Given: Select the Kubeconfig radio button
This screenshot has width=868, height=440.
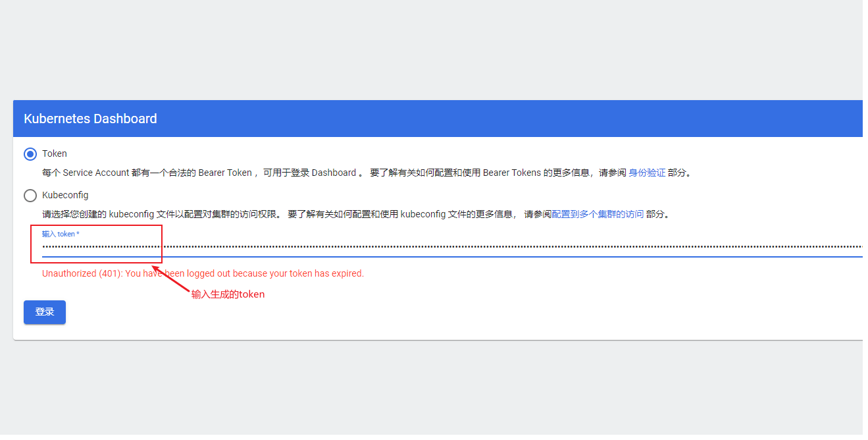Looking at the screenshot, I should pos(30,196).
